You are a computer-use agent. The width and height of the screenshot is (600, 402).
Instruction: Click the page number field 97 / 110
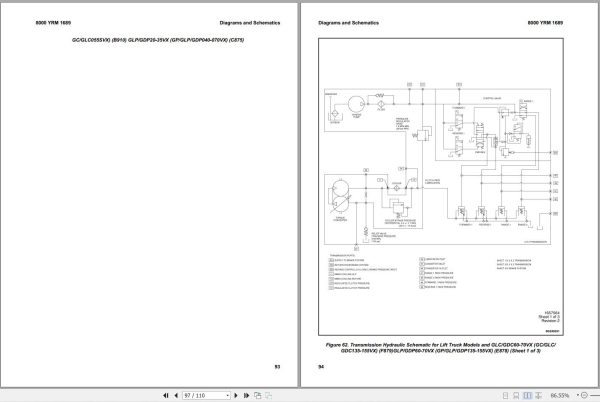point(204,395)
